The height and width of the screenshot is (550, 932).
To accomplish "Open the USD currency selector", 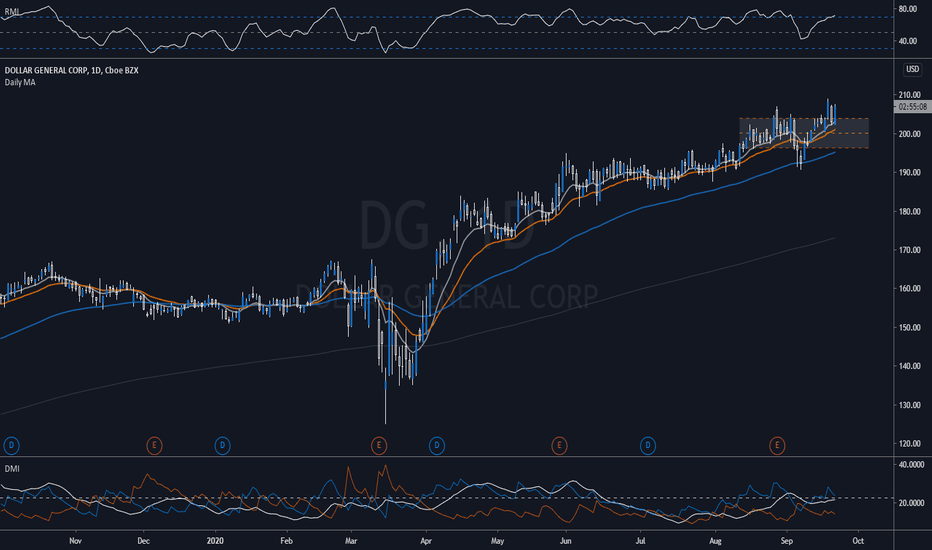I will click(x=912, y=70).
